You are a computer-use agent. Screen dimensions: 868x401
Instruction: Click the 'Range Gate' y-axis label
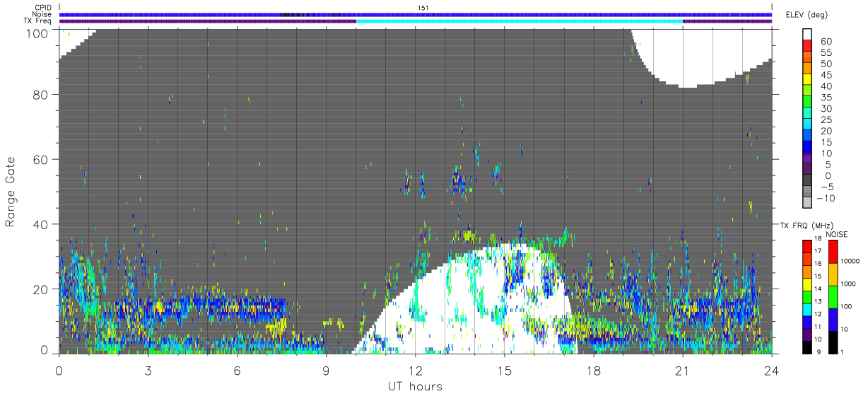11,191
